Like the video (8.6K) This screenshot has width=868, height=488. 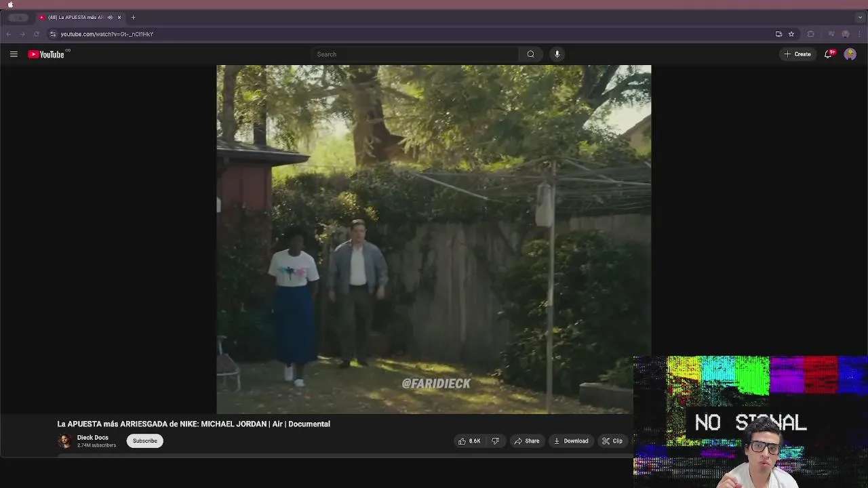tap(469, 441)
